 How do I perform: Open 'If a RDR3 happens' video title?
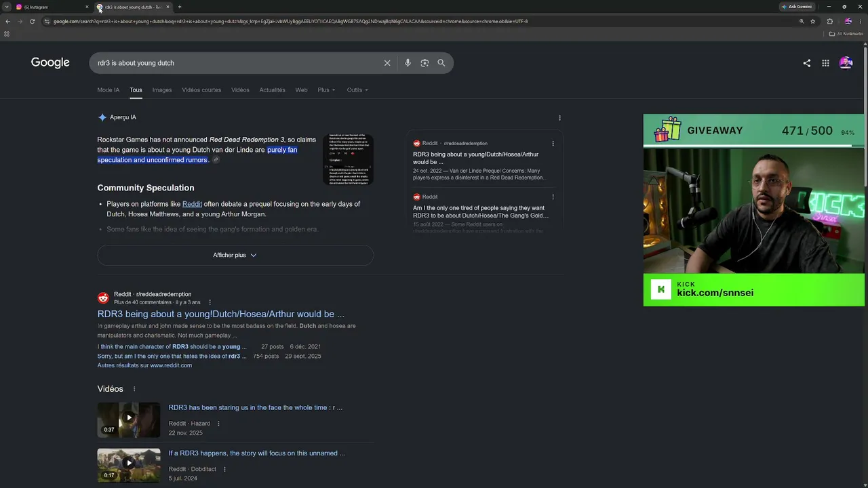click(256, 453)
